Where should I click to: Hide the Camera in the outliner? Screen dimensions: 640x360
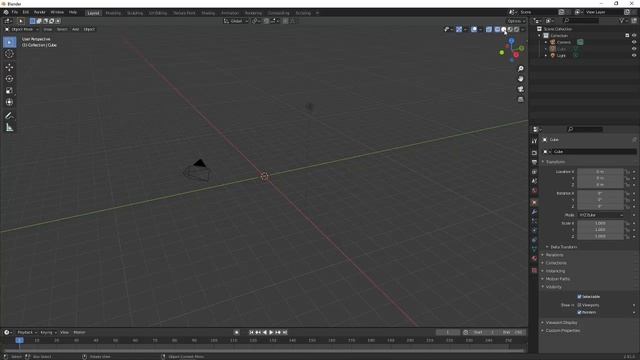pyautogui.click(x=634, y=42)
